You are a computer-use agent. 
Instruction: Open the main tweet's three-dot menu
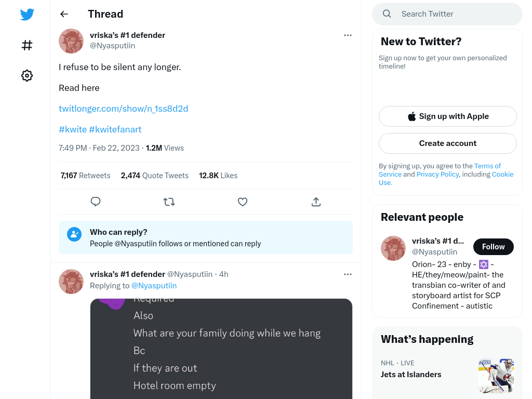pos(348,35)
